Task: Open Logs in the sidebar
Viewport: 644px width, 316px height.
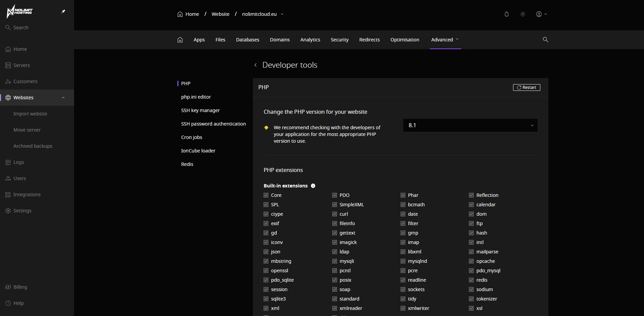Action: (37, 162)
